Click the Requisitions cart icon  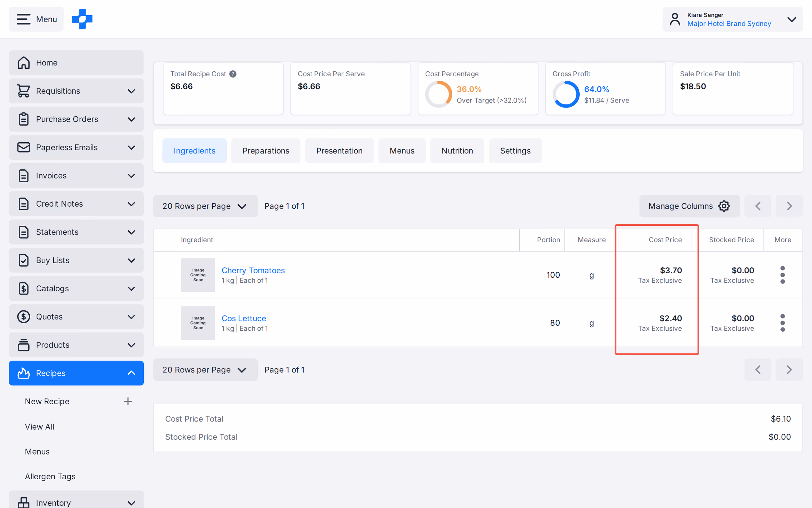click(x=23, y=91)
